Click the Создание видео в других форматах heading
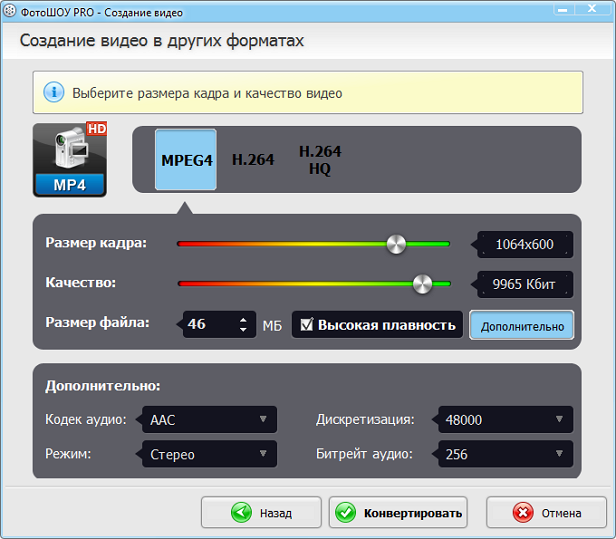616x539 pixels. click(x=162, y=40)
